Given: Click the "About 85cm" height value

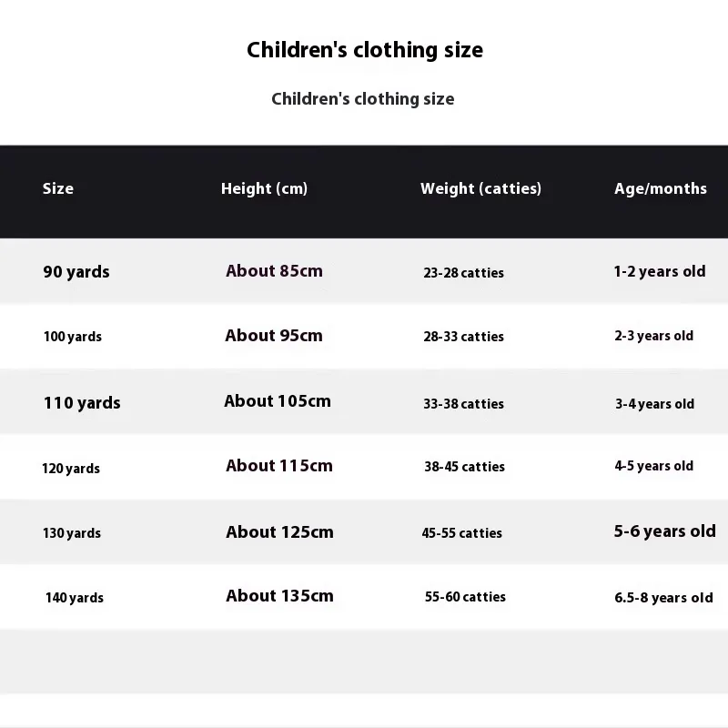Looking at the screenshot, I should coord(274,271).
